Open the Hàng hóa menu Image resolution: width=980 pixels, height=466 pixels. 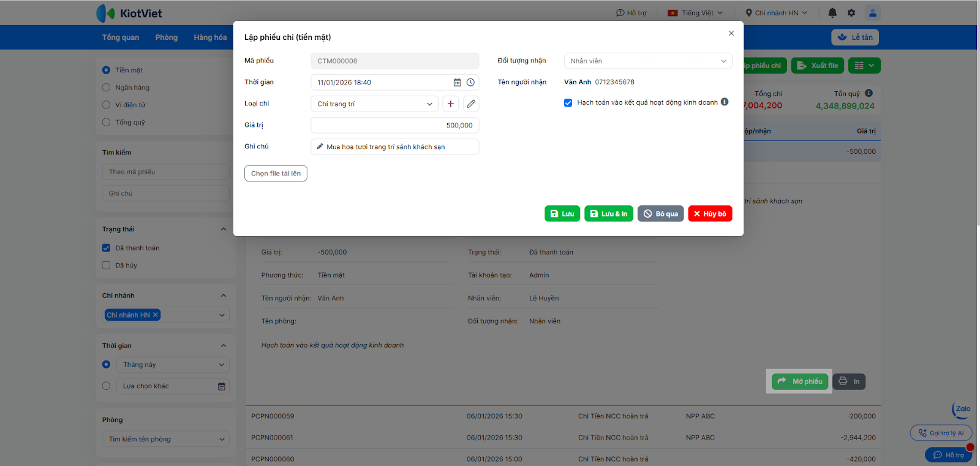[210, 37]
